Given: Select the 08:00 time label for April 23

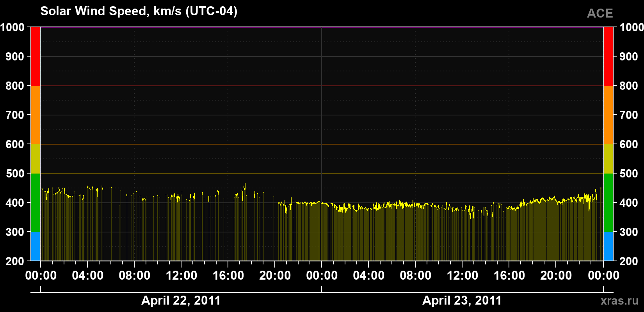Looking at the screenshot, I should coord(416,276).
